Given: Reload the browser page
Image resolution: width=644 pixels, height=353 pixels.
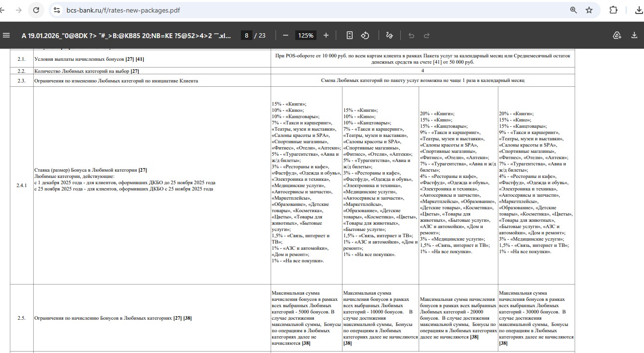Looking at the screenshot, I should (x=36, y=10).
